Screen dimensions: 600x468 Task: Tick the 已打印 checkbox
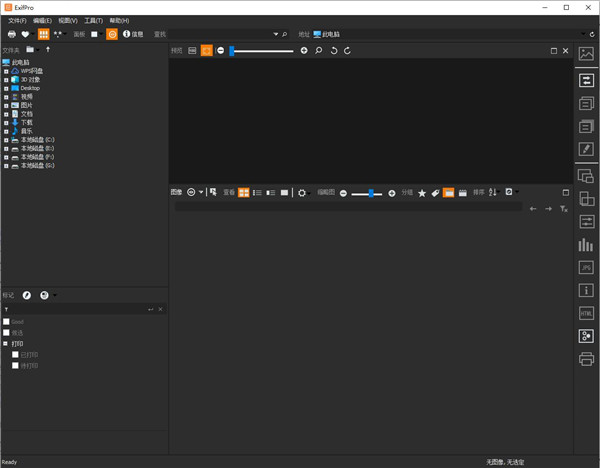click(16, 354)
